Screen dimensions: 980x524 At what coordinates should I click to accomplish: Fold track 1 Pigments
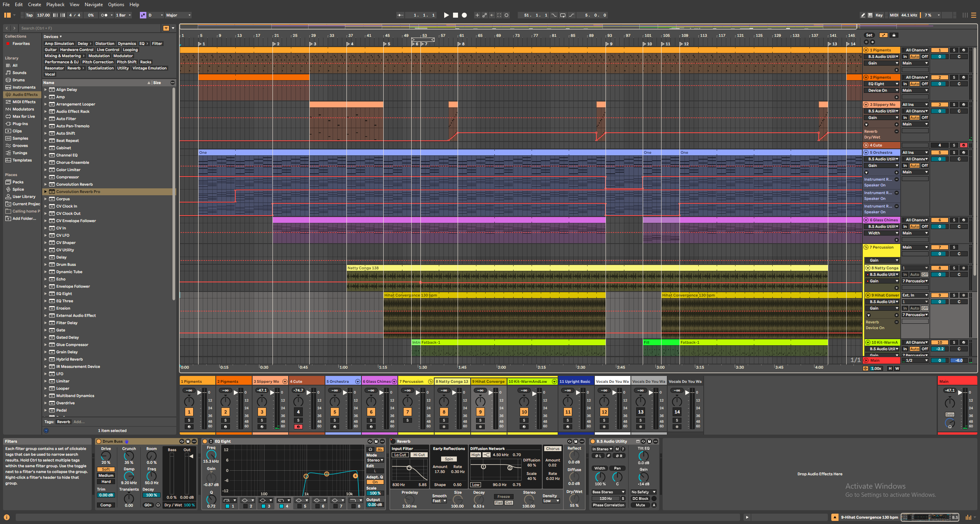866,50
